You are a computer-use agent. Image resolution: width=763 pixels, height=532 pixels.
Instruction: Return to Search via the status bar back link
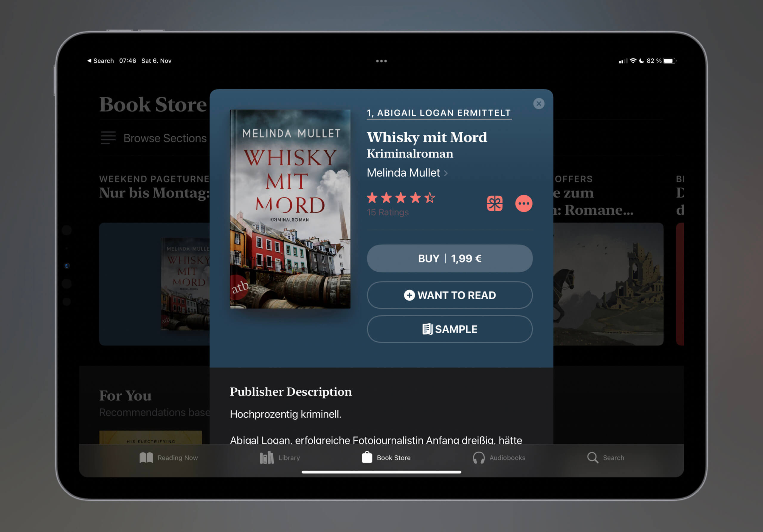tap(101, 61)
